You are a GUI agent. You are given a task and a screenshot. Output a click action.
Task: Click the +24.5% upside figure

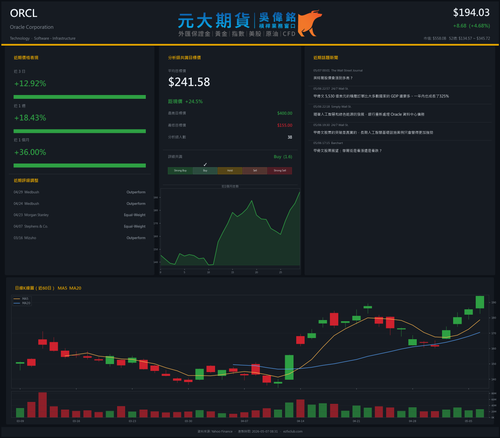(x=194, y=101)
